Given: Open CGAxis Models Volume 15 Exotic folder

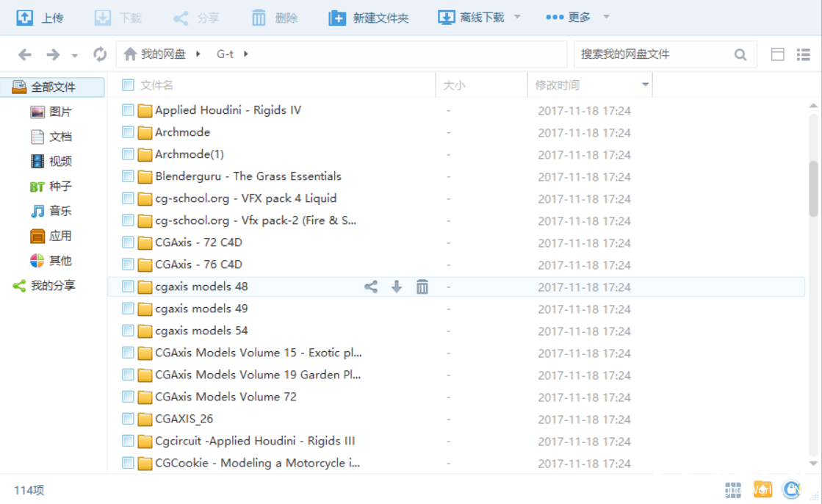Looking at the screenshot, I should pos(259,353).
